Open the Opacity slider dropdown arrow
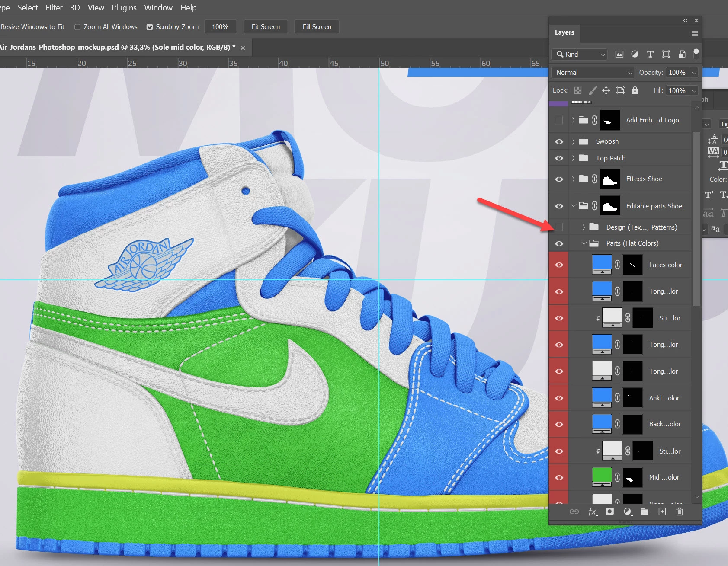The height and width of the screenshot is (566, 728). tap(694, 73)
